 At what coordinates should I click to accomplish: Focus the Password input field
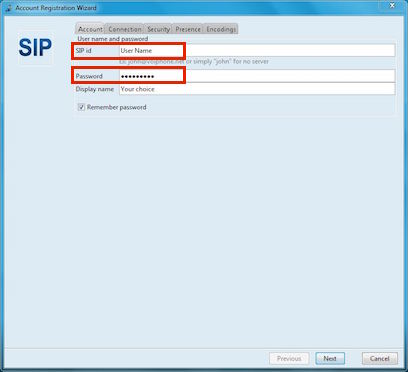click(257, 76)
